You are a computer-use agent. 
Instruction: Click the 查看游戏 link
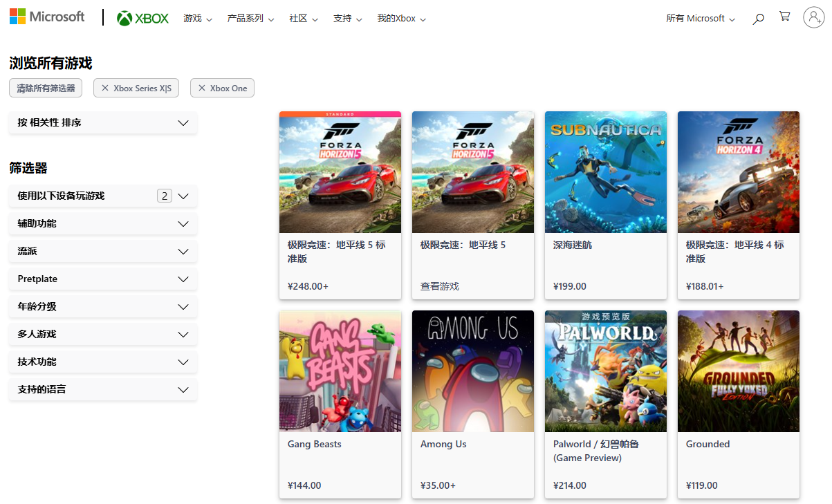[440, 286]
